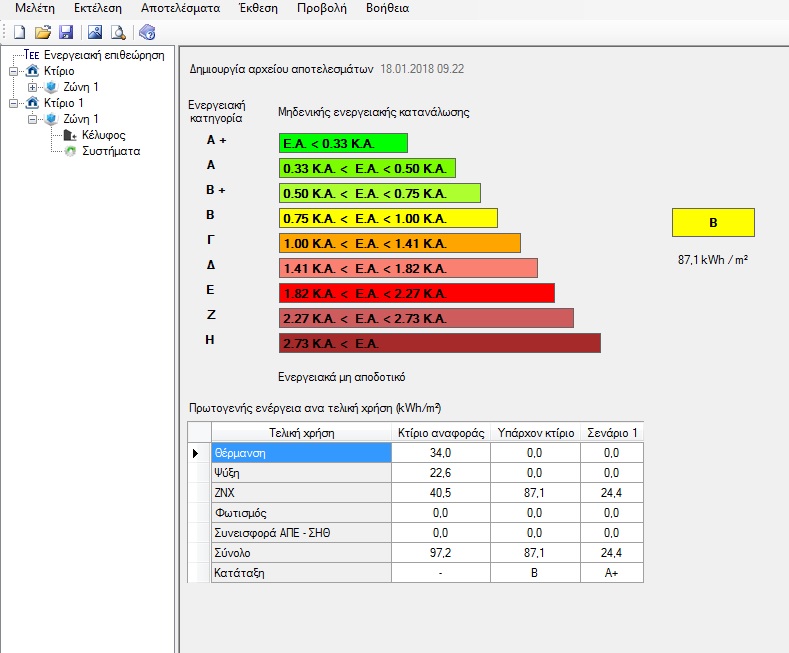789x653 pixels.
Task: Collapse Ζώνη 1 under Κτίριο 1
Action: [32, 119]
